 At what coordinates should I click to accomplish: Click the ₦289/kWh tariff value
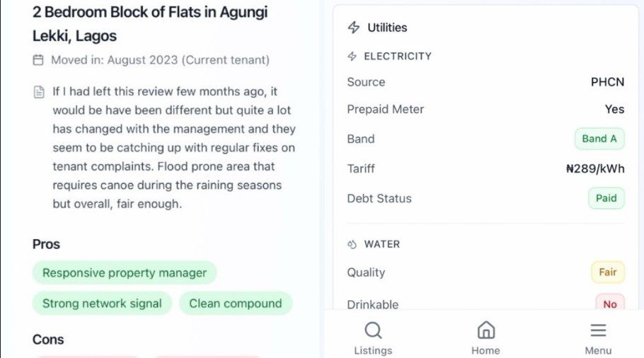coord(595,169)
